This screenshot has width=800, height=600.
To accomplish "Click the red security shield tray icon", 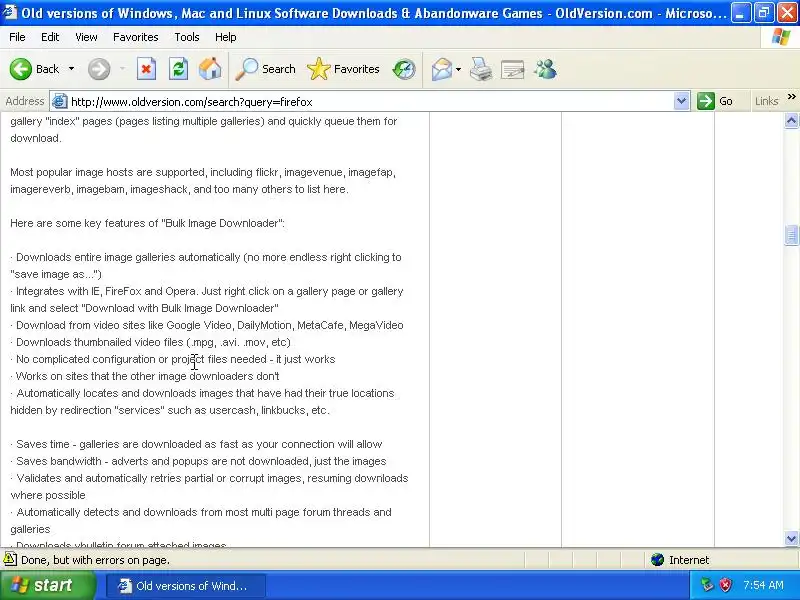I will tap(725, 585).
